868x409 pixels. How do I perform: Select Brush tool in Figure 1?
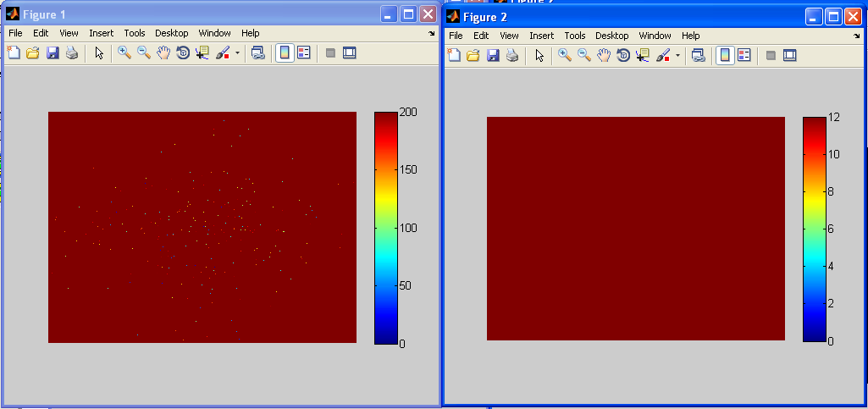coord(223,53)
